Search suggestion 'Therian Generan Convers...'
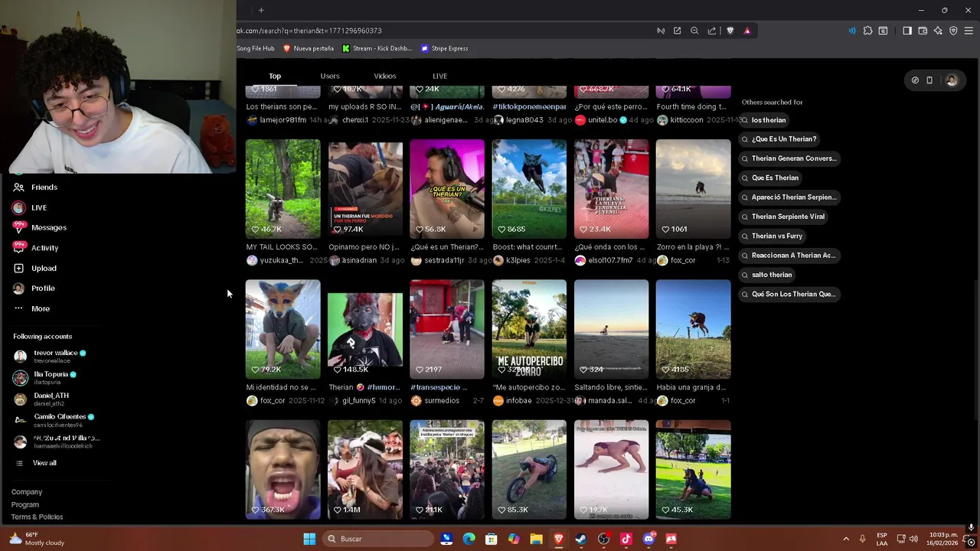This screenshot has height=551, width=980. pos(788,158)
